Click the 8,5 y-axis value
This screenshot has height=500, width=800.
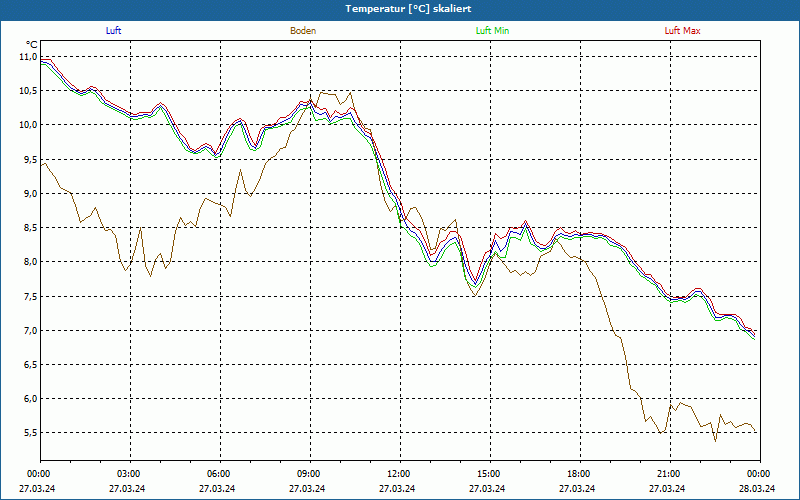coord(31,228)
